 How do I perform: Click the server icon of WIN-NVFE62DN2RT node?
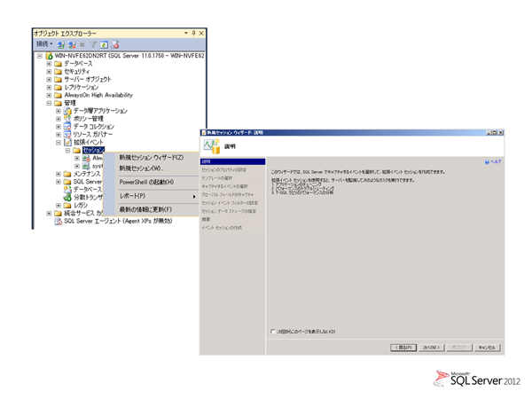(x=49, y=56)
